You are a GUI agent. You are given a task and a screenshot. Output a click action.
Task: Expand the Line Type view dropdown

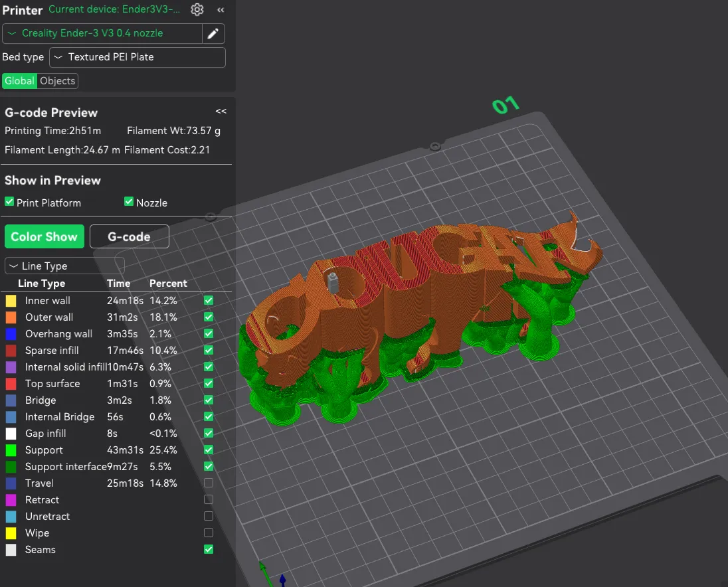(x=64, y=266)
